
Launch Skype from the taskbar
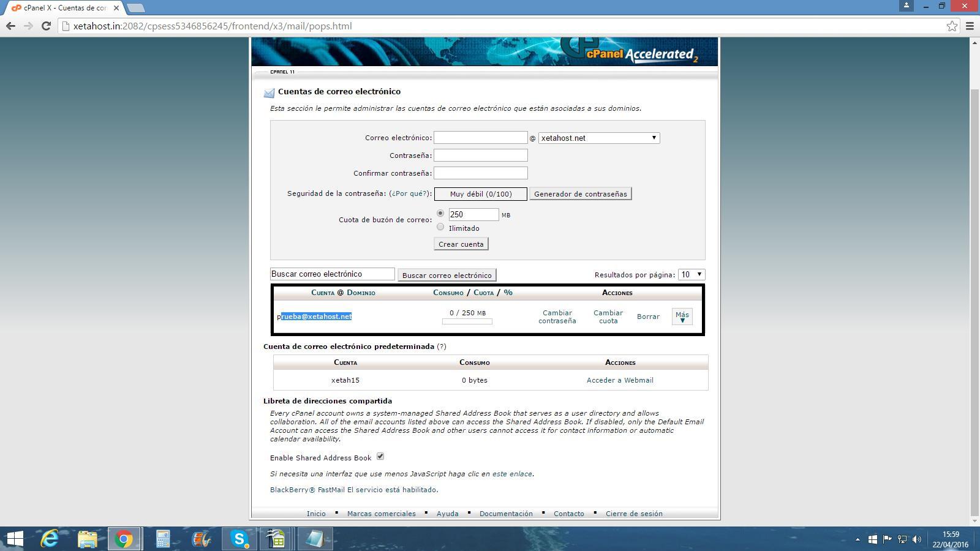pyautogui.click(x=239, y=539)
